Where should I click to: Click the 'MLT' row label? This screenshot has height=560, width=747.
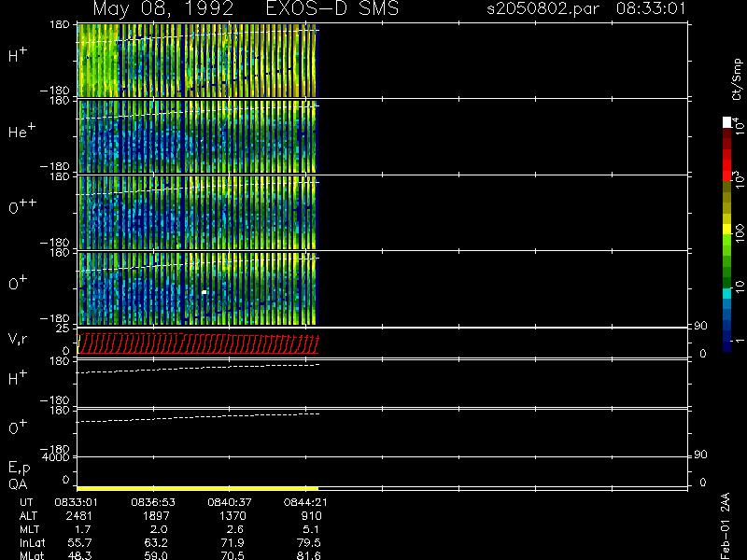pyautogui.click(x=29, y=529)
